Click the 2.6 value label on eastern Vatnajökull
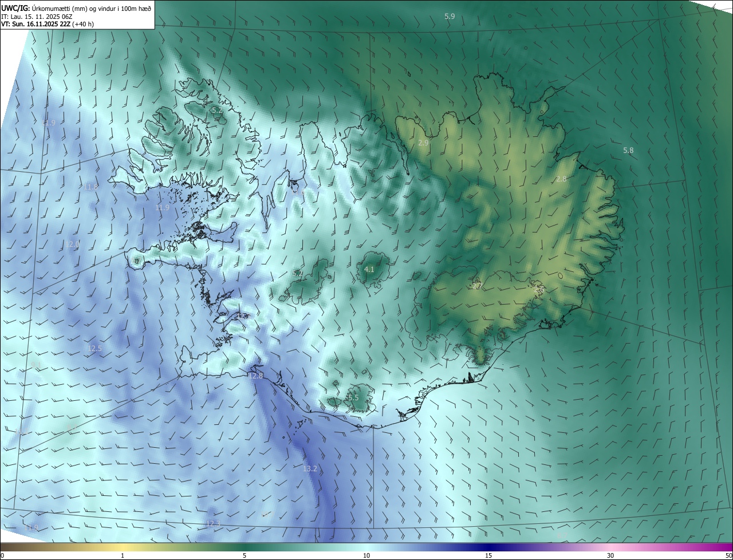The width and height of the screenshot is (733, 560). coord(539,291)
